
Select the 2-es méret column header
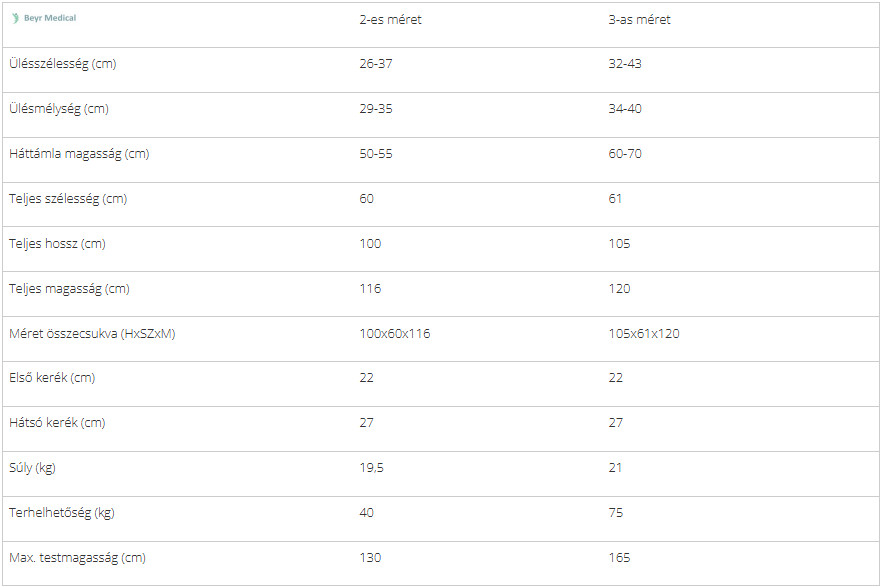point(390,20)
